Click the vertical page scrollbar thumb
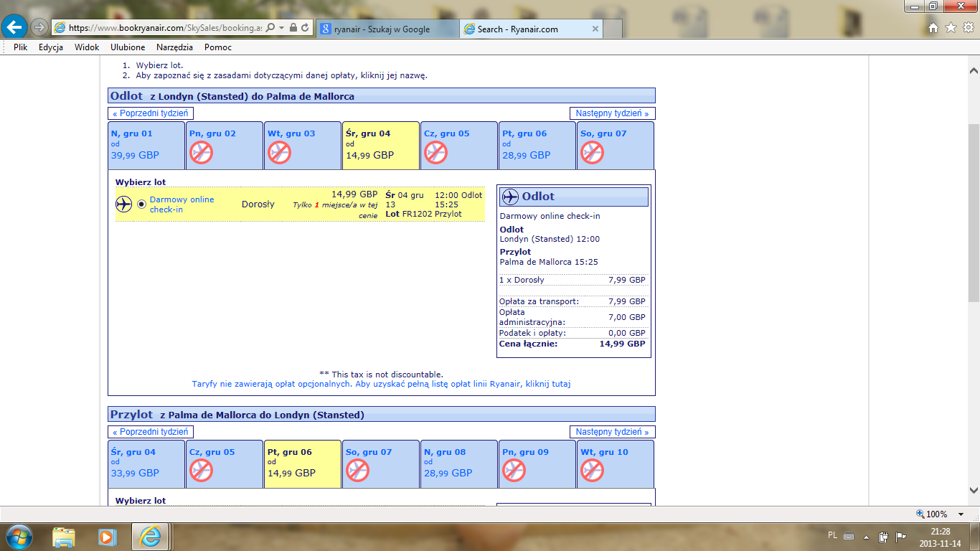Viewport: 980px width, 551px height. pyautogui.click(x=974, y=212)
